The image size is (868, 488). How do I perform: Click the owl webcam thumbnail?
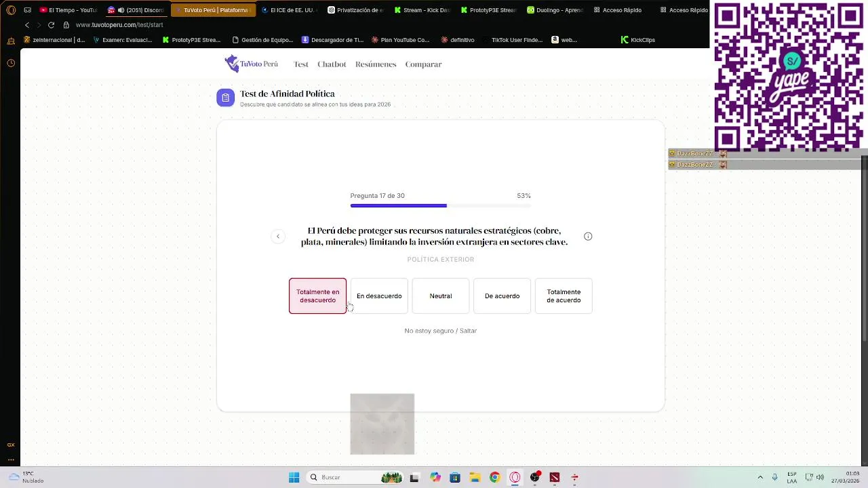(382, 424)
